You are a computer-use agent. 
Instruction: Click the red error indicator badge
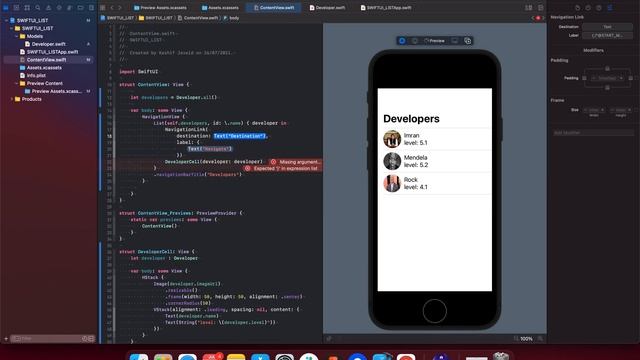tap(538, 18)
